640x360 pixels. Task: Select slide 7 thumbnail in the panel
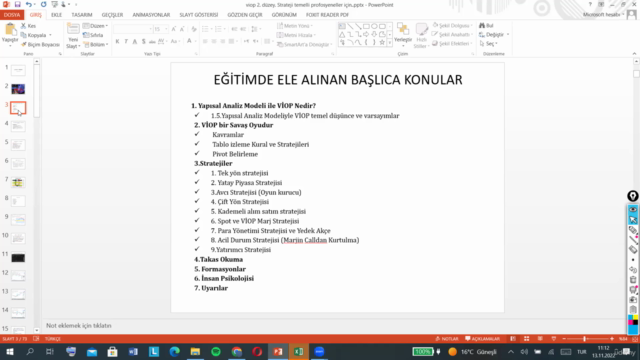coord(18,182)
